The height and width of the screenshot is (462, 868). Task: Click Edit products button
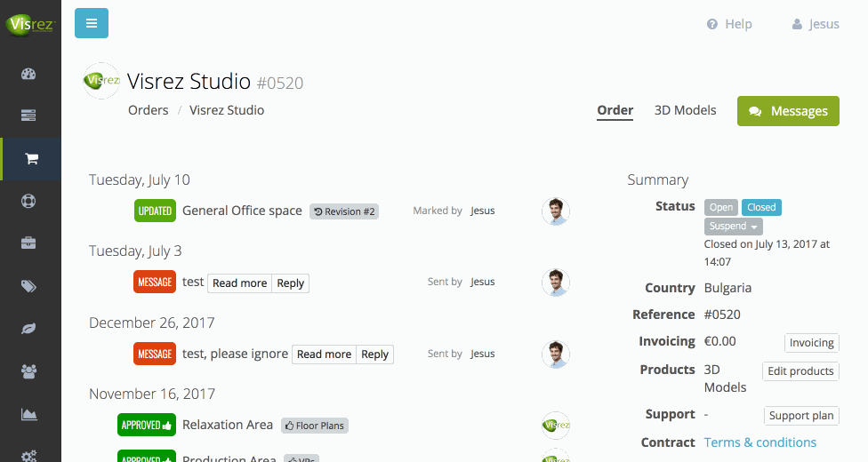[800, 370]
